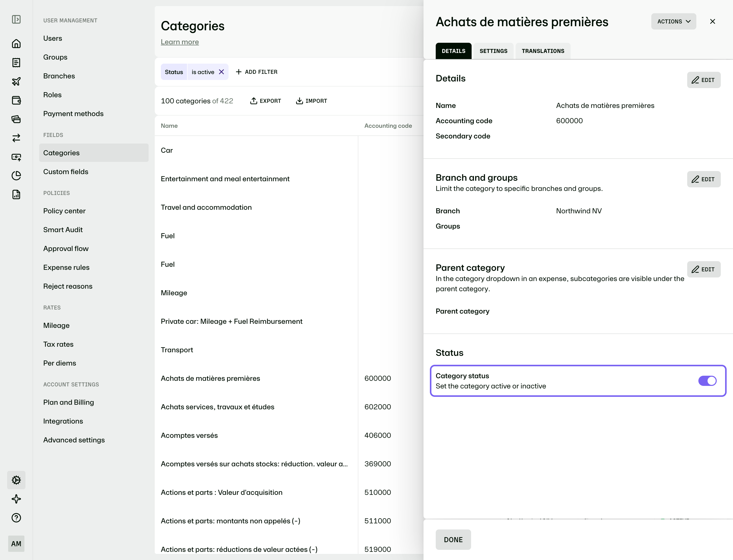Open Approval flow in sidebar
The image size is (733, 560).
94,249
